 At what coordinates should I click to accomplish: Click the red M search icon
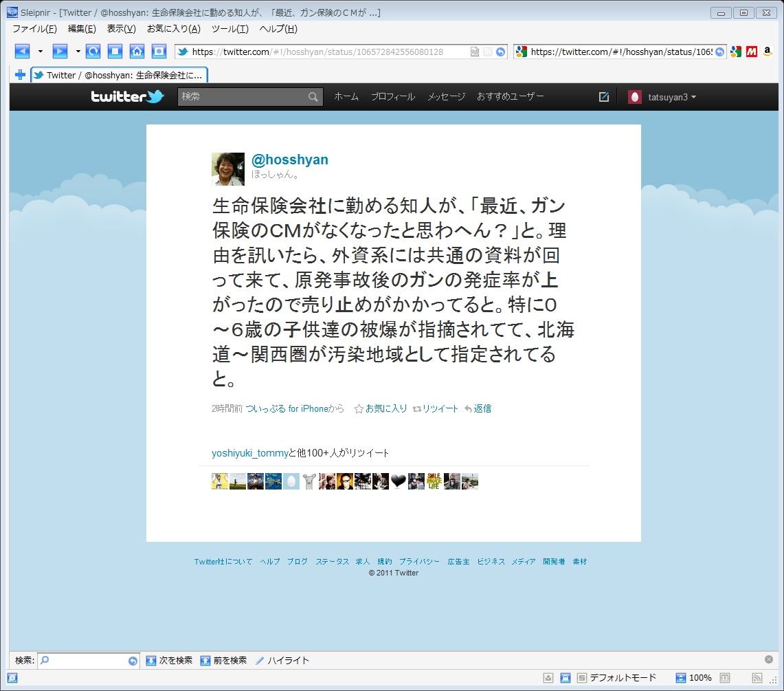coord(752,52)
